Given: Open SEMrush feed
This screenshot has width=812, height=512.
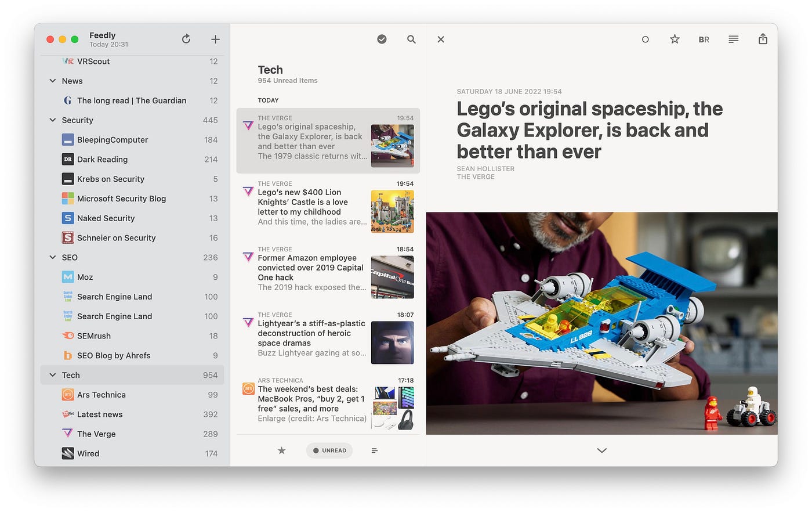Looking at the screenshot, I should 132,336.
